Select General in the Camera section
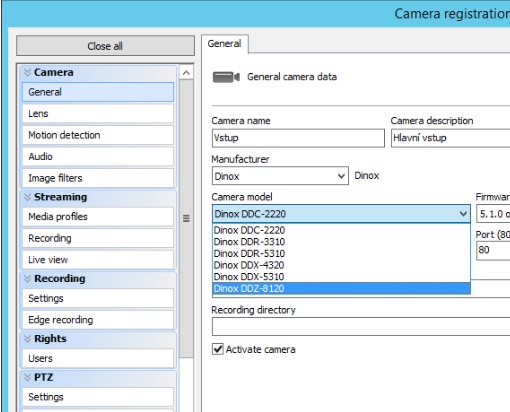 (98, 92)
